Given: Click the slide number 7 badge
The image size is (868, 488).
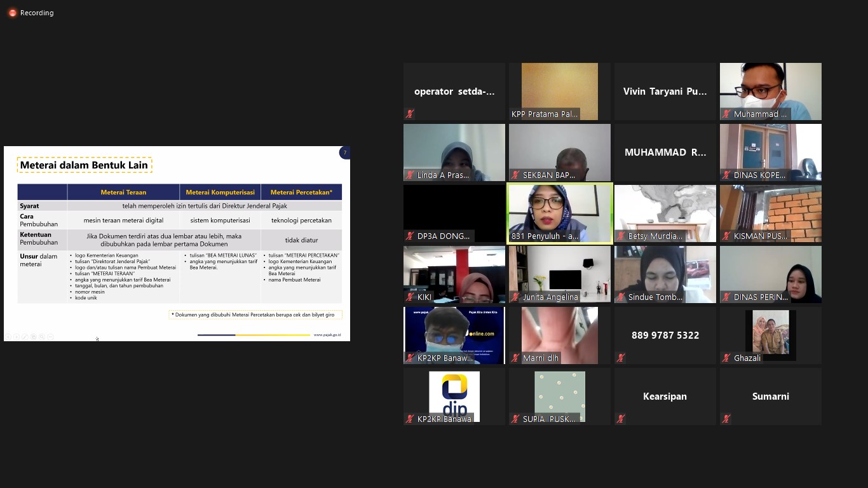Looking at the screenshot, I should [x=344, y=152].
